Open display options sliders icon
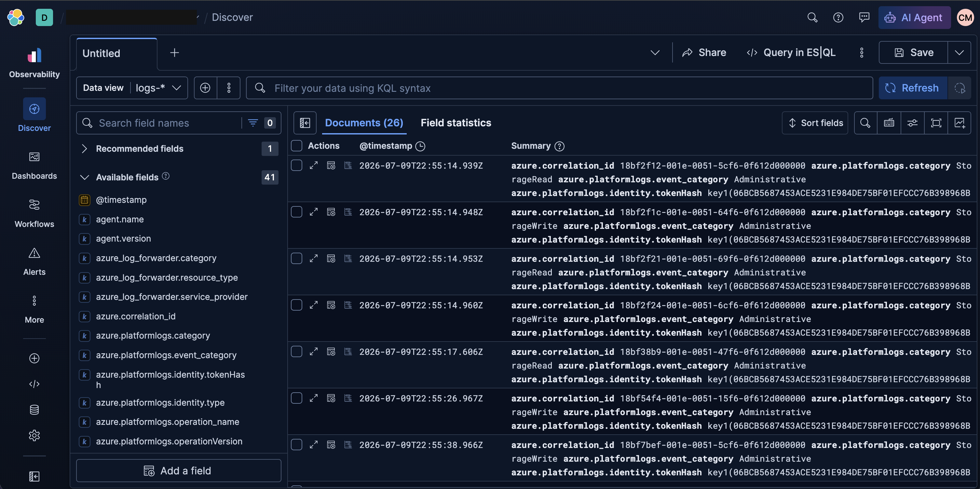 coord(913,123)
